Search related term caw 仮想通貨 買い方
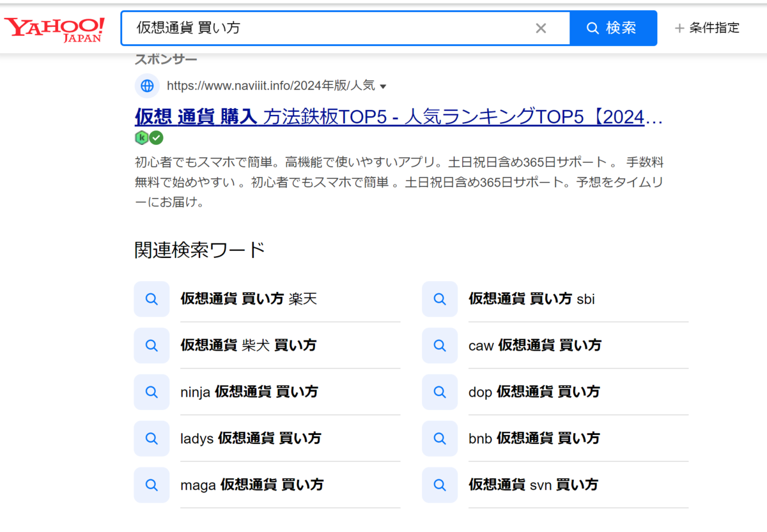 tap(535, 346)
